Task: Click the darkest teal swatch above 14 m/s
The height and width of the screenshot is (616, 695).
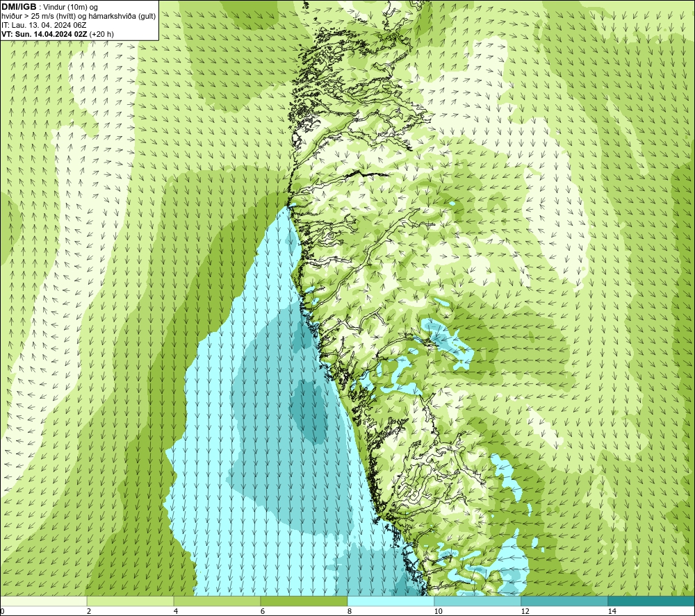Action: click(652, 601)
